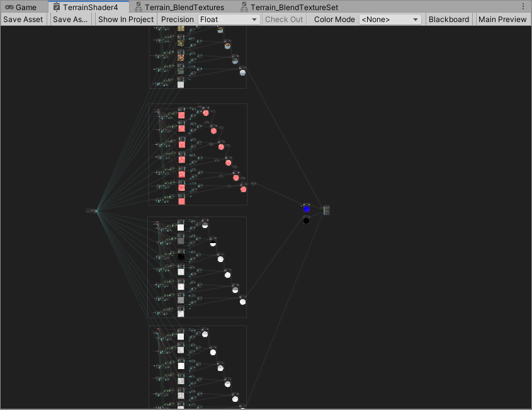This screenshot has height=410, width=532.
Task: Select the topmost red sphere preview node
Action: pos(206,112)
